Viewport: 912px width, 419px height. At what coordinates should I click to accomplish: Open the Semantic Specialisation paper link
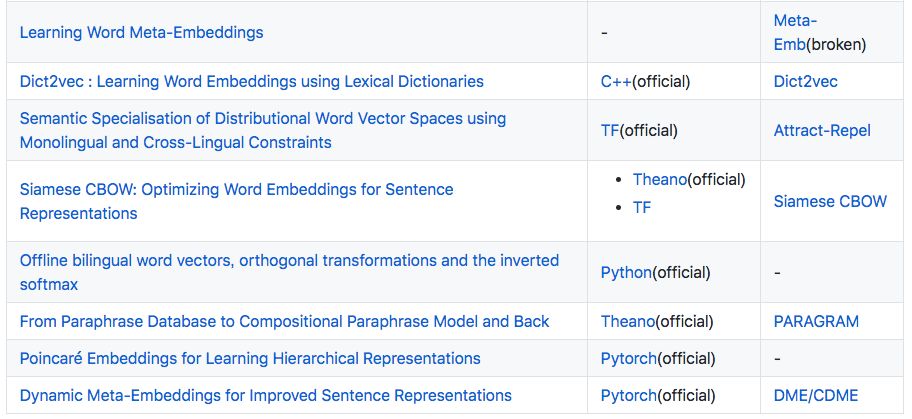(x=262, y=118)
